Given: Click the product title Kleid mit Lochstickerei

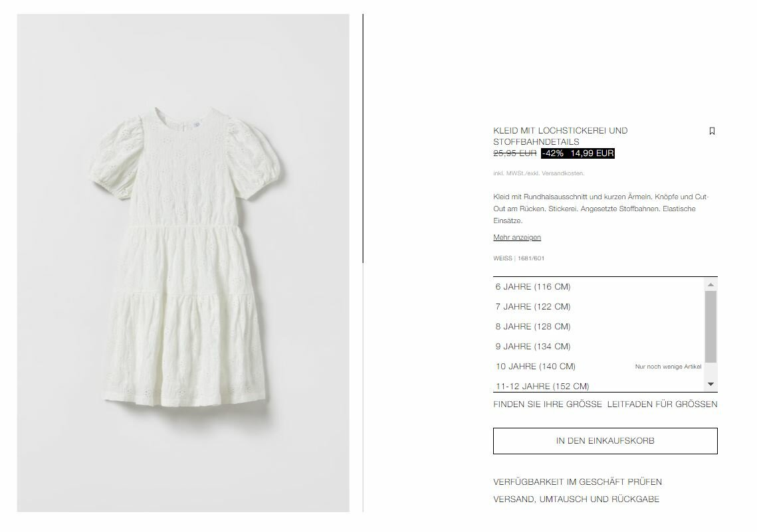Looking at the screenshot, I should [560, 136].
